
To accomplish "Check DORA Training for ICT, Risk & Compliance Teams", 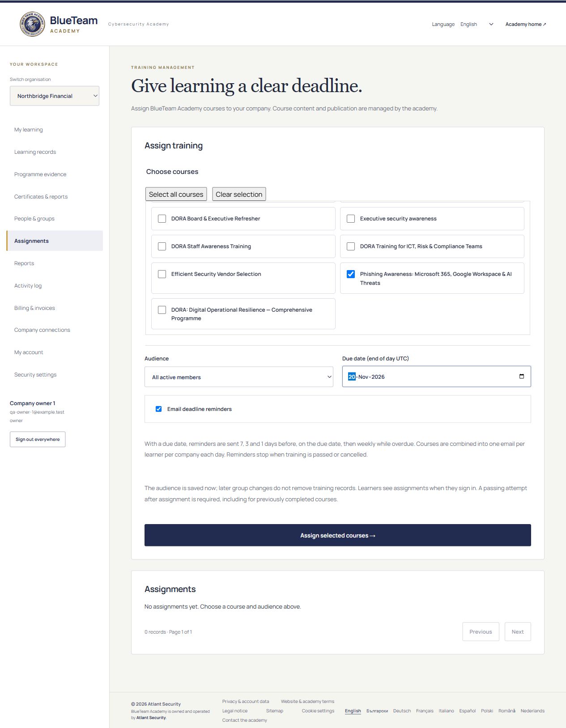I will pyautogui.click(x=351, y=246).
